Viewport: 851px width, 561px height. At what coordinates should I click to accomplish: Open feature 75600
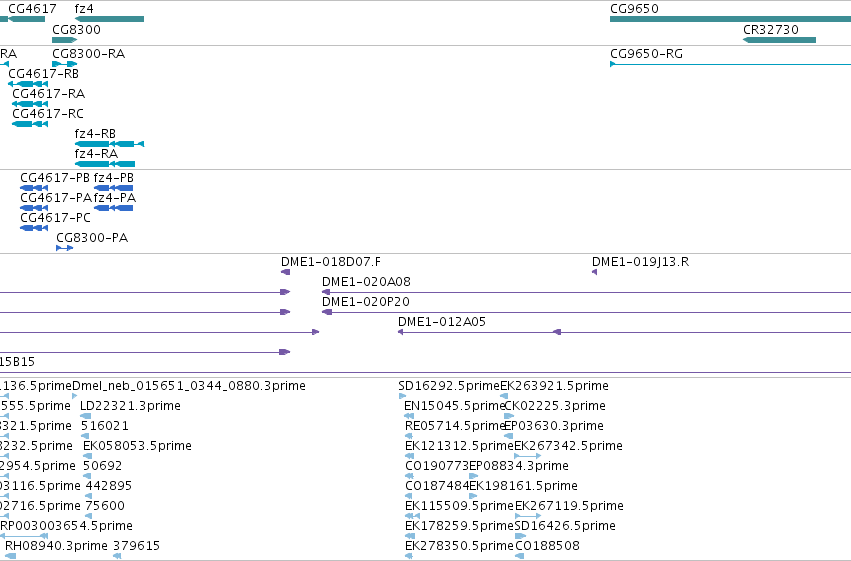tap(88, 516)
